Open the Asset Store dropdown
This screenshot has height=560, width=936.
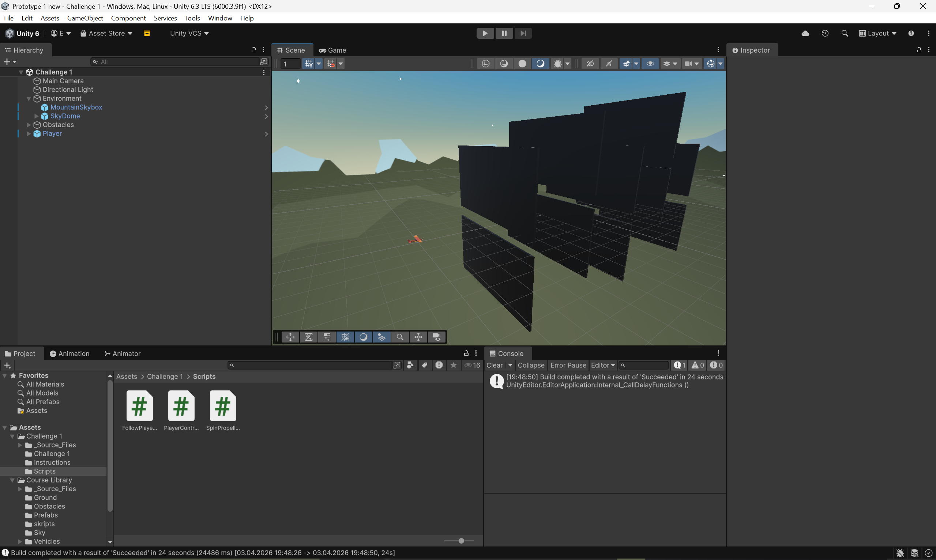[x=106, y=33]
